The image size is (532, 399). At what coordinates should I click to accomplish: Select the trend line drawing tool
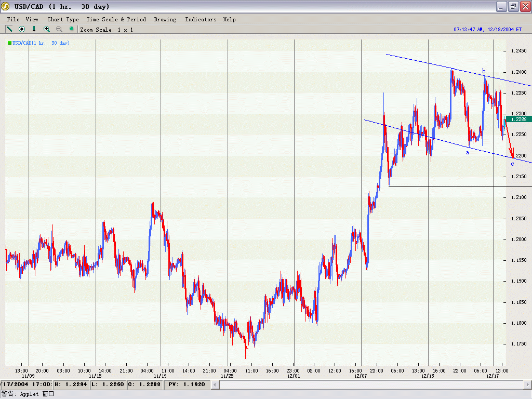click(x=9, y=29)
